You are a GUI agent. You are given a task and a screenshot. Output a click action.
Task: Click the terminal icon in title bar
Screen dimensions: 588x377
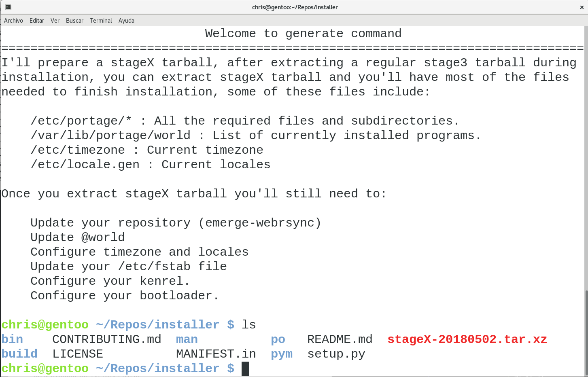tap(8, 7)
